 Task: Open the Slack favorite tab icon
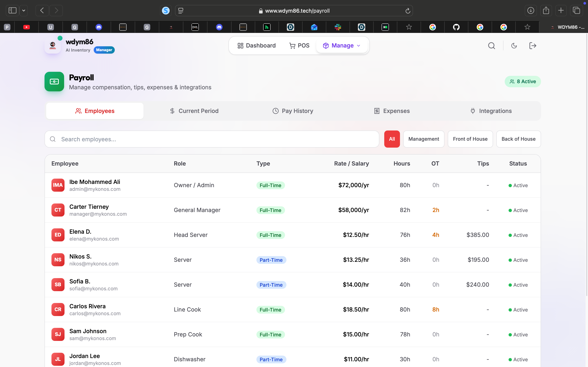pos(338,27)
